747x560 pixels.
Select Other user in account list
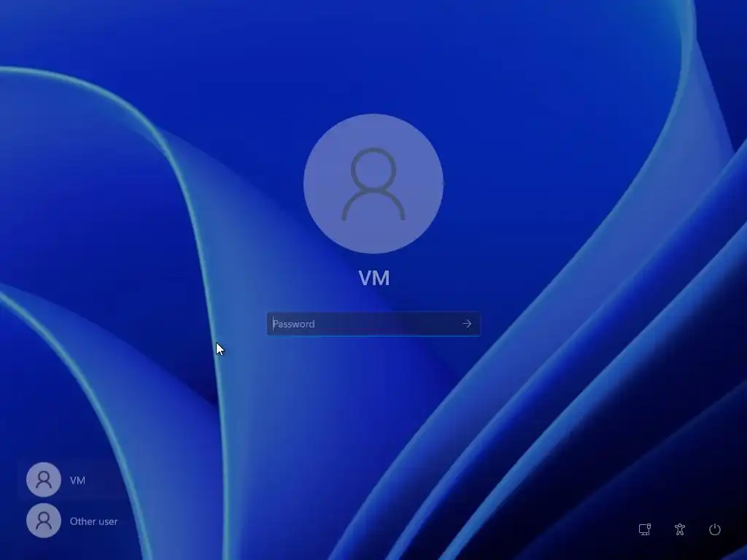pos(72,521)
